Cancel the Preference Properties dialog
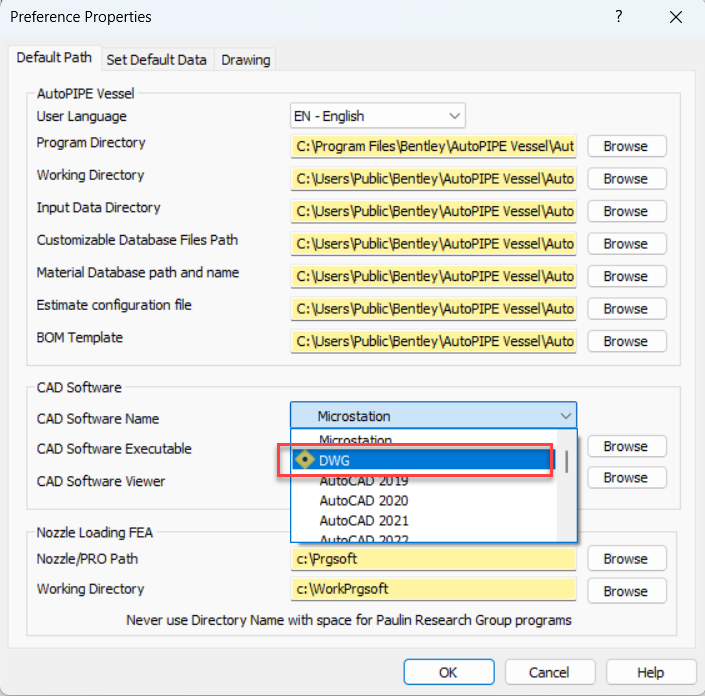 (549, 672)
